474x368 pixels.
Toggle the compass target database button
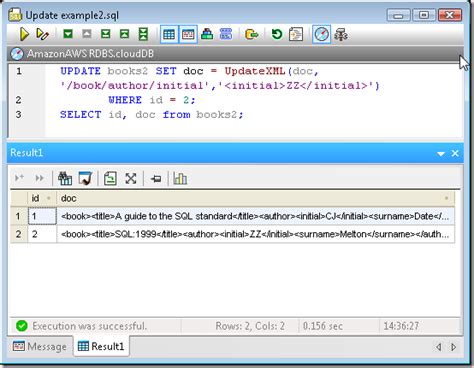pyautogui.click(x=321, y=34)
